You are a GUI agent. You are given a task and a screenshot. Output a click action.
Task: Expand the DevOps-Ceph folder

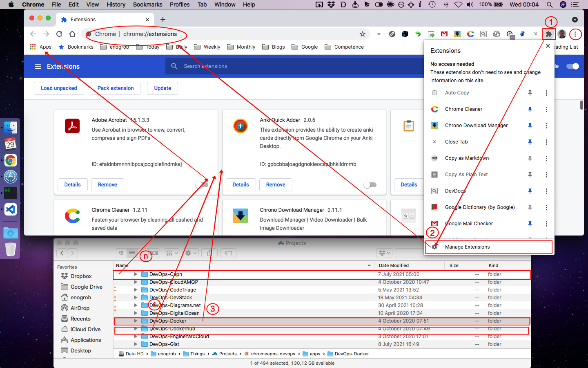click(136, 274)
